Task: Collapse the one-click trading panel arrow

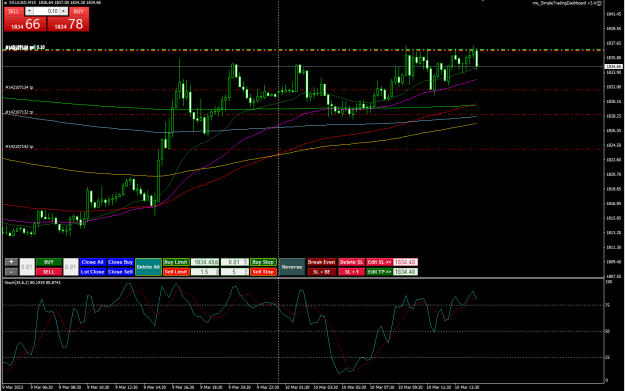Action: point(5,2)
